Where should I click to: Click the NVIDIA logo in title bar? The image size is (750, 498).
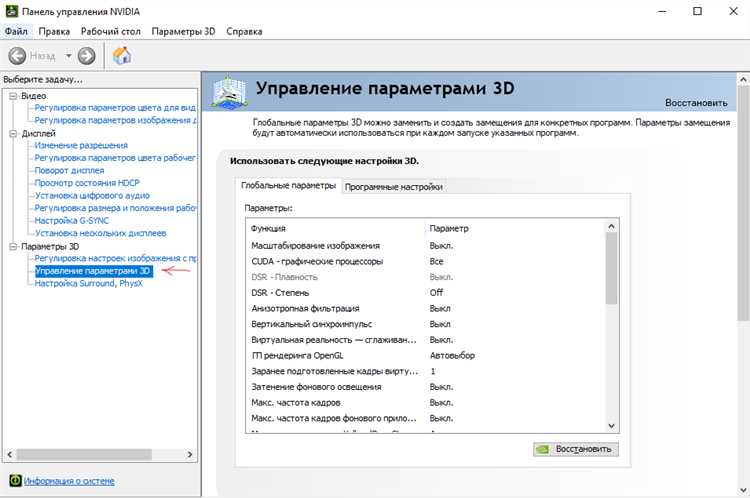11,11
